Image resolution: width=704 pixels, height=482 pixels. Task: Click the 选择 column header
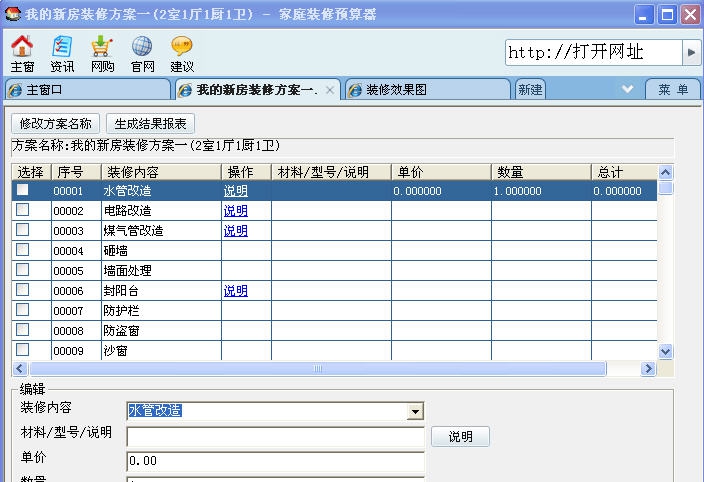coord(31,172)
